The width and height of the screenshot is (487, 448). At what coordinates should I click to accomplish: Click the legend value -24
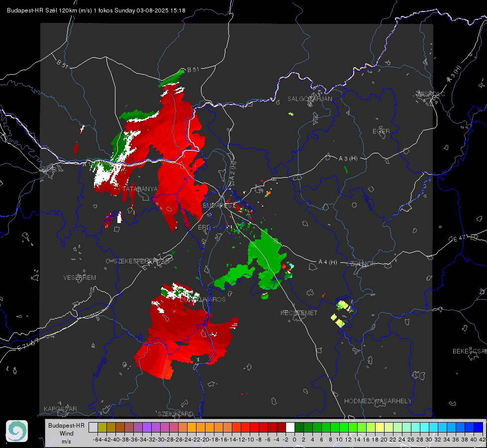tap(187, 440)
